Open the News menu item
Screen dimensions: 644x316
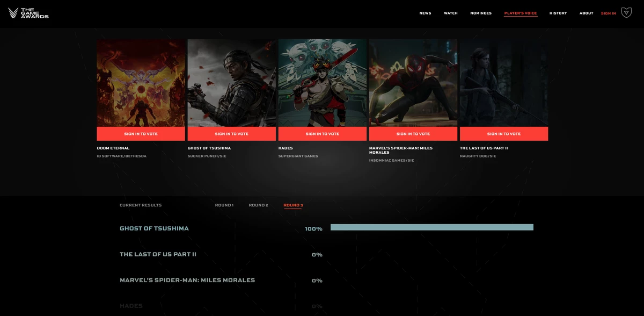(x=425, y=13)
